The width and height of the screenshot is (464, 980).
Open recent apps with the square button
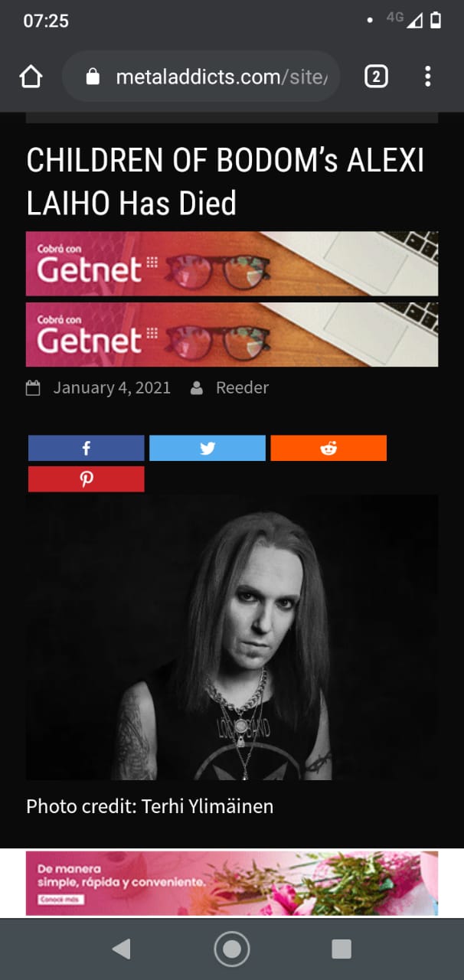pos(341,949)
